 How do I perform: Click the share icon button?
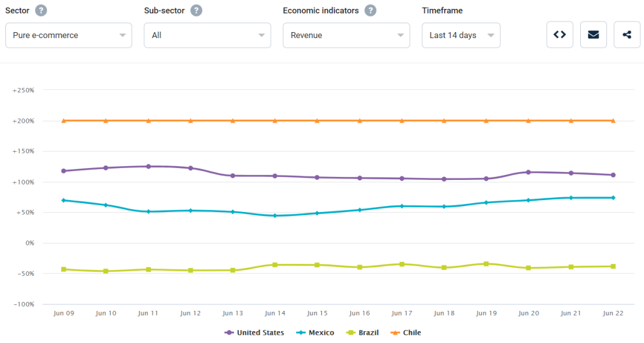pyautogui.click(x=627, y=35)
